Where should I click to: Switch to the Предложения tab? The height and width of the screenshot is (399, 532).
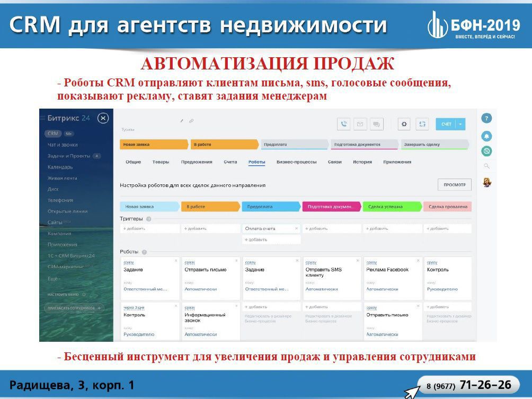[197, 162]
